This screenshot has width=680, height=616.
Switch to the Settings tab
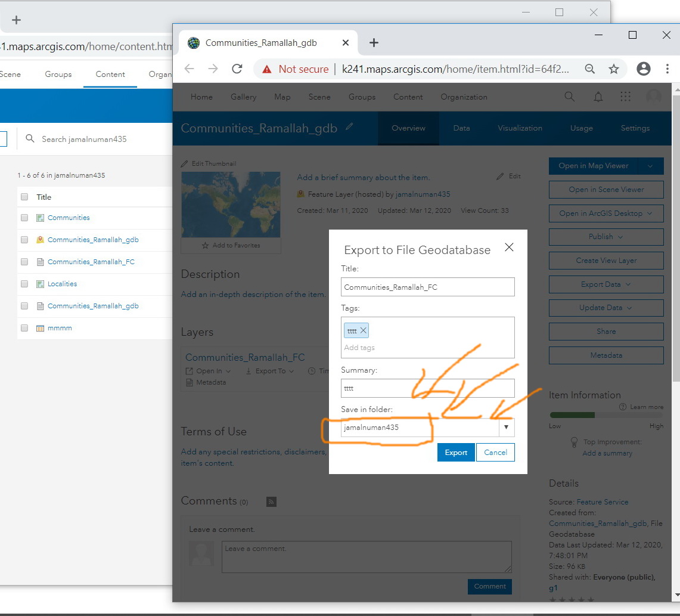[635, 128]
